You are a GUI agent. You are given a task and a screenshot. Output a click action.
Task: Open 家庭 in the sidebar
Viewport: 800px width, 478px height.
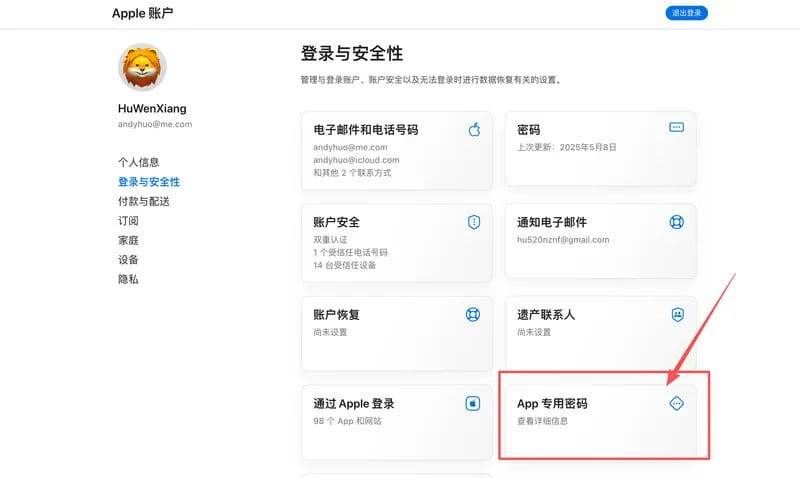point(128,240)
